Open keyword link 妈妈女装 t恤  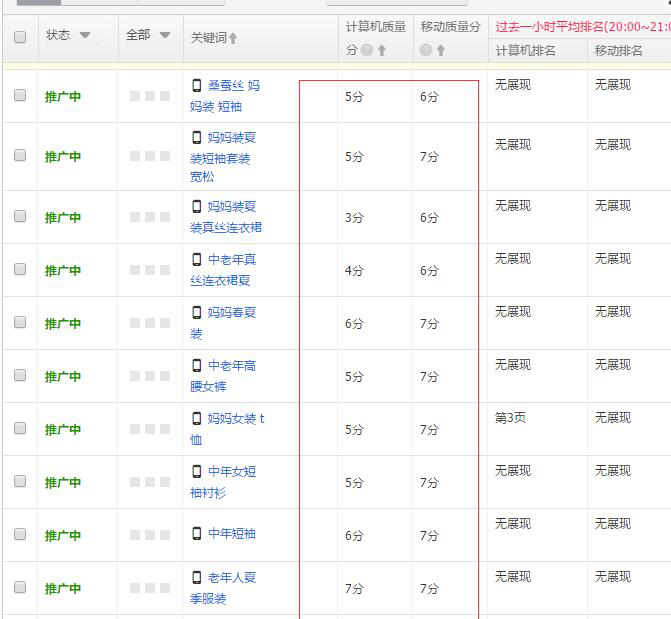click(x=227, y=429)
